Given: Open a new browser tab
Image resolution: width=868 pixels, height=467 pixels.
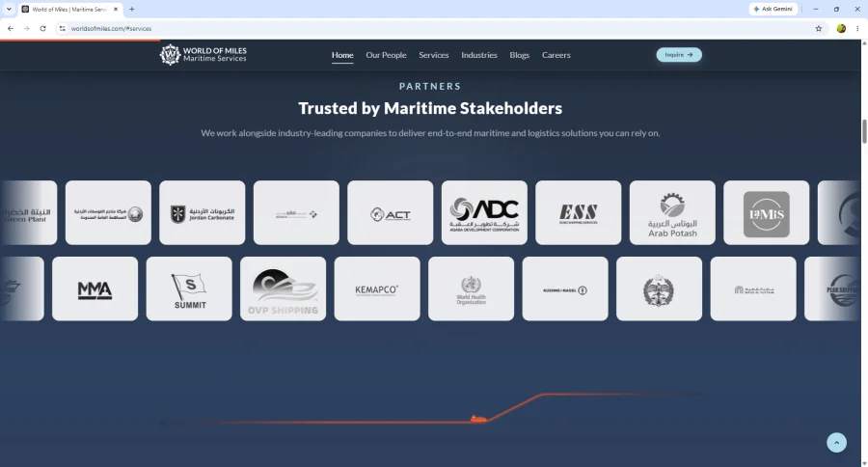Looking at the screenshot, I should 132,9.
